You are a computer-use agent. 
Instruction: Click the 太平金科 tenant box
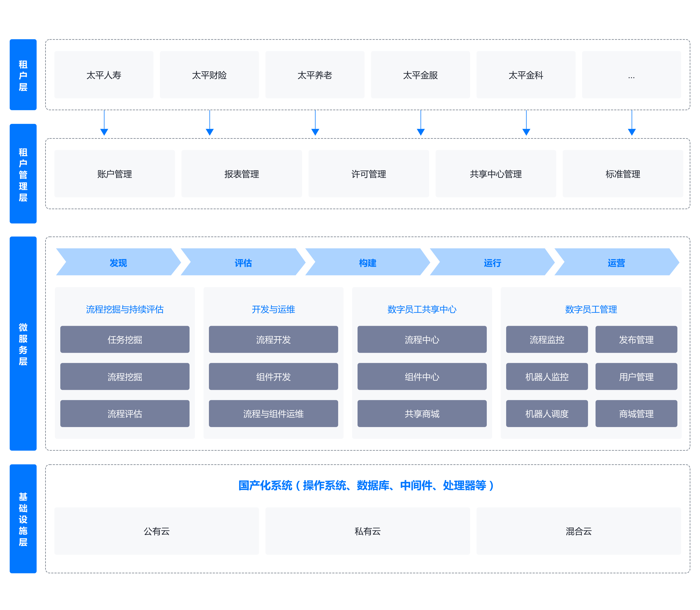[x=526, y=75]
